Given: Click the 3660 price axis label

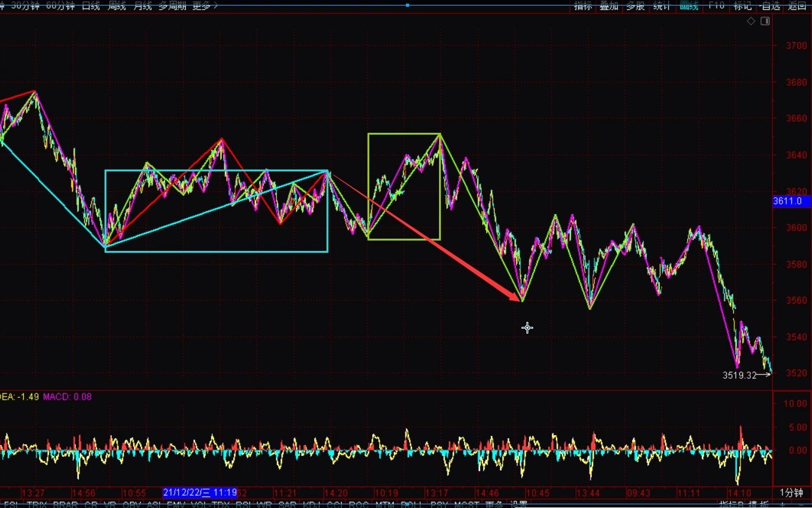Looking at the screenshot, I should pos(795,118).
